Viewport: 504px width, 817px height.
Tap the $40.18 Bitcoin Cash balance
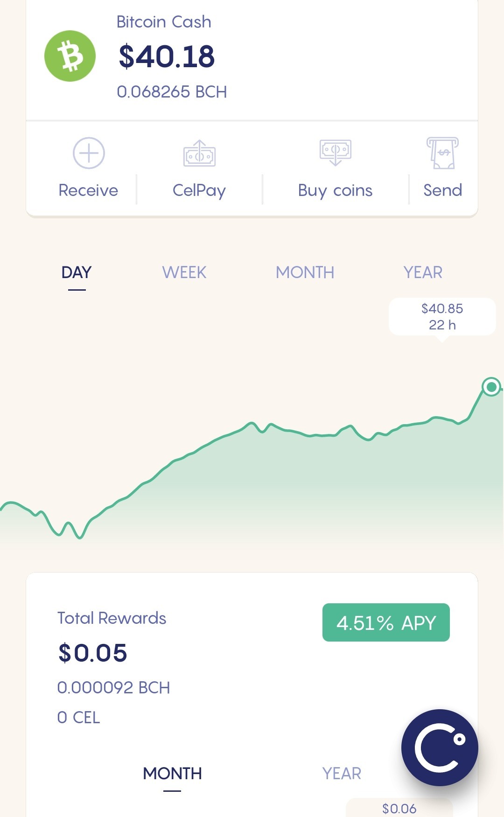(x=167, y=56)
